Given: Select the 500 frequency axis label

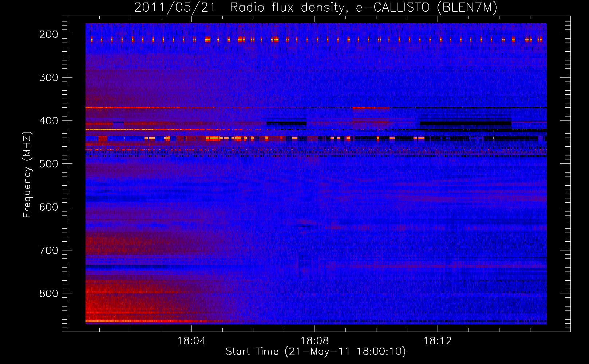Looking at the screenshot, I should (49, 164).
